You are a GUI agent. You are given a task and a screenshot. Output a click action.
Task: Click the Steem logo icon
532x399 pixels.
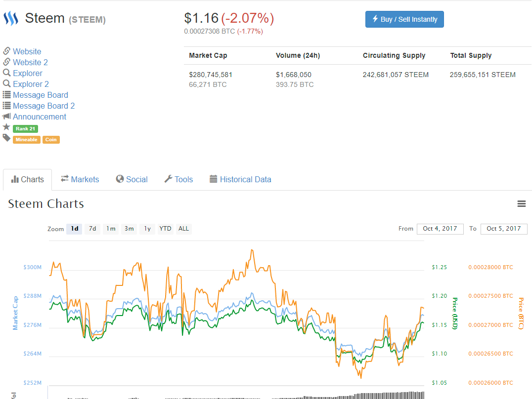[x=10, y=19]
